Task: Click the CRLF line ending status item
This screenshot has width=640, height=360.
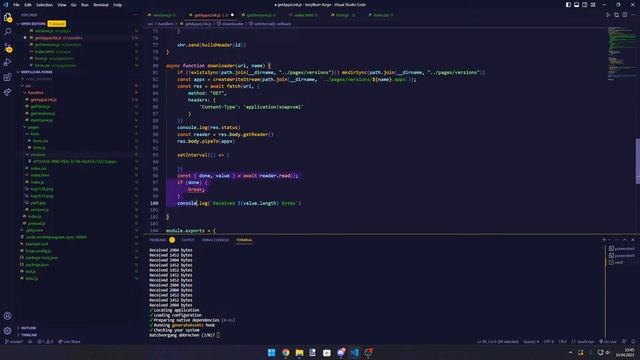Action: [563, 342]
